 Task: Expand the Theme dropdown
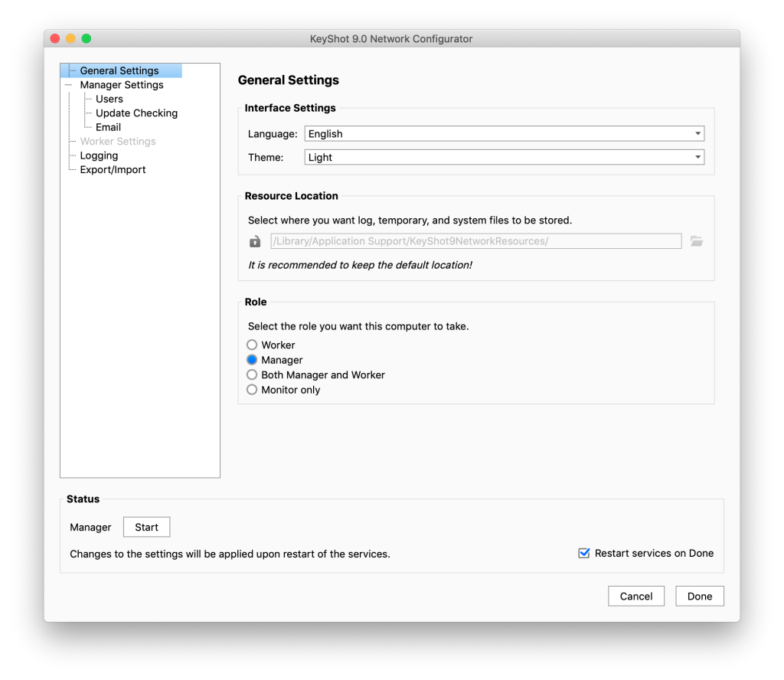click(x=504, y=158)
